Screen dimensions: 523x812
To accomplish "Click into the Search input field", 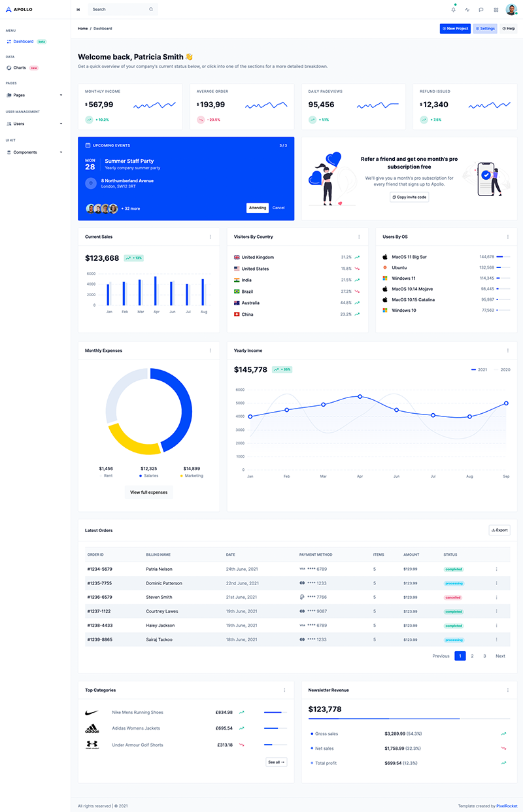I will click(x=119, y=10).
